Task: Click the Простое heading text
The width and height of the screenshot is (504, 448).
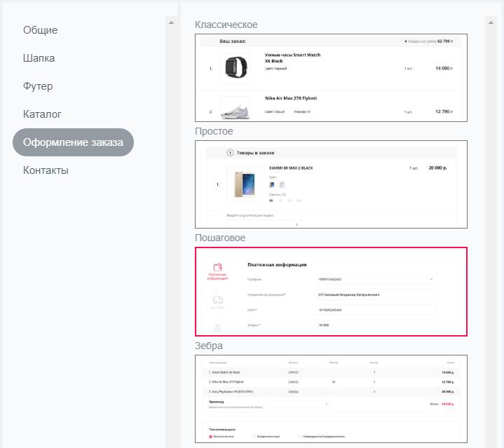Action: click(x=214, y=131)
